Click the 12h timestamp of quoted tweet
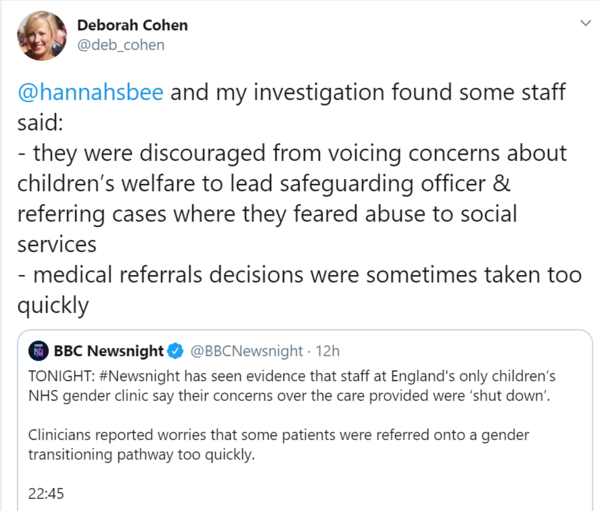 [327, 351]
